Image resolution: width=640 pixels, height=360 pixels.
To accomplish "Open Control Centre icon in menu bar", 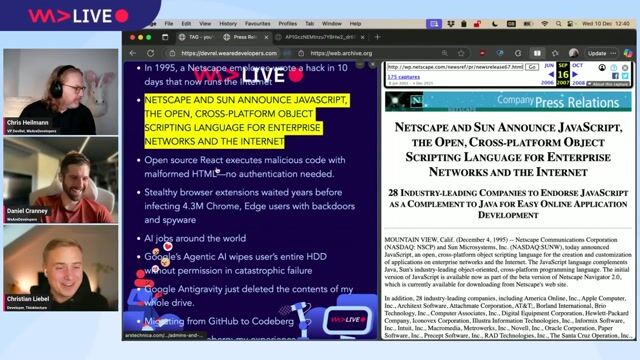I will [x=570, y=24].
